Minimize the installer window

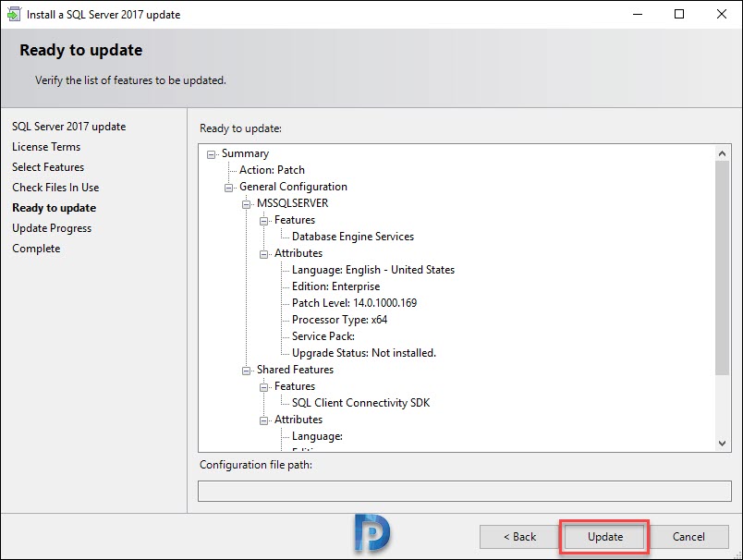[x=638, y=14]
